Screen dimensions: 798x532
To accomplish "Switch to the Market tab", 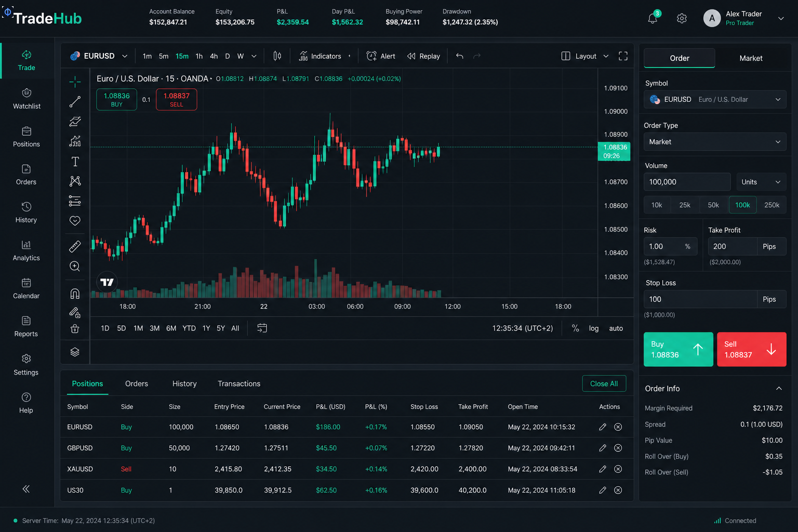I will (751, 58).
